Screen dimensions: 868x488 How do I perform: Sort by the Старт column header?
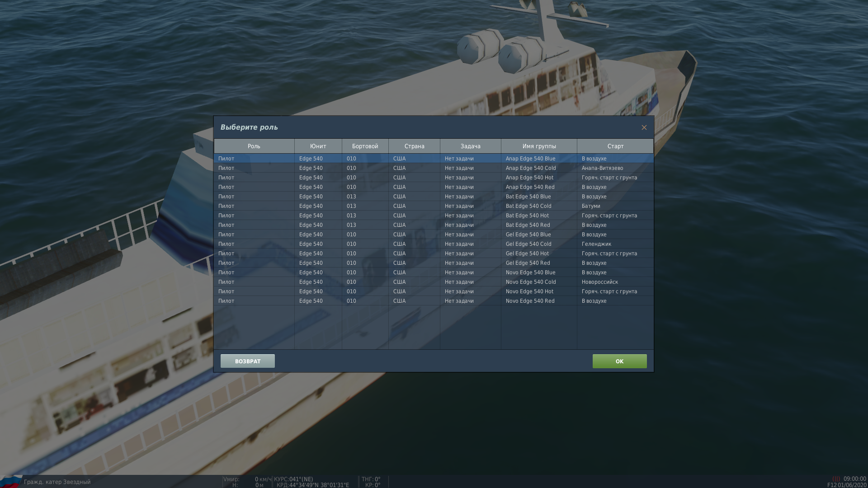click(x=615, y=146)
